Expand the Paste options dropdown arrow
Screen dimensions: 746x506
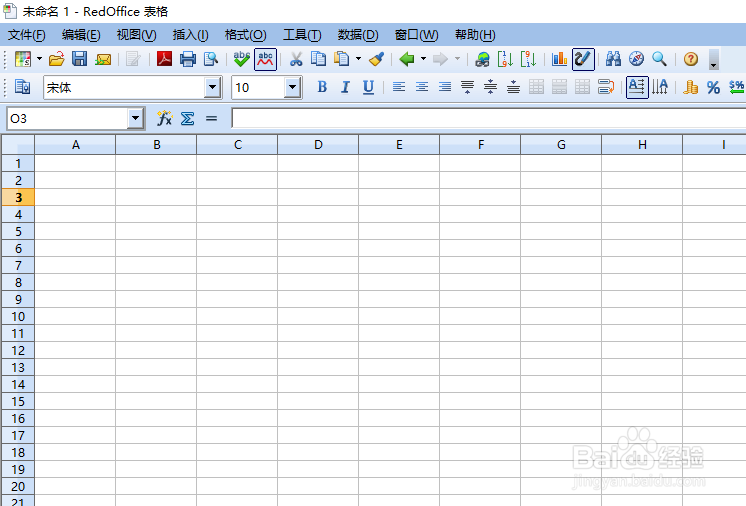click(x=358, y=59)
